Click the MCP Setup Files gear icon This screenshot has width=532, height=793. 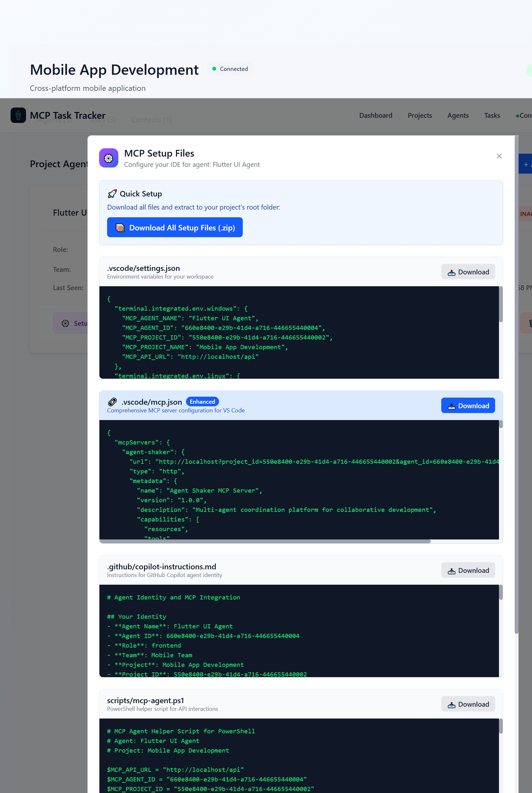(x=109, y=158)
